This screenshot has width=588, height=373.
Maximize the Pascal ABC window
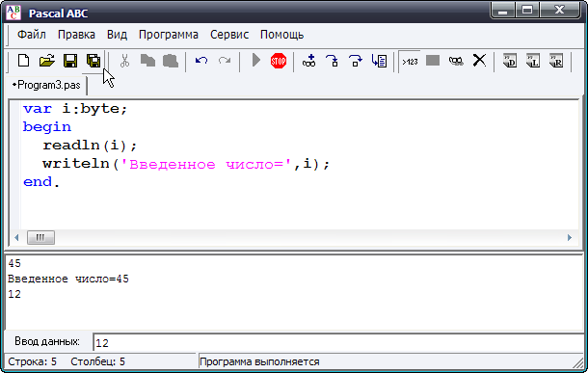(527, 11)
